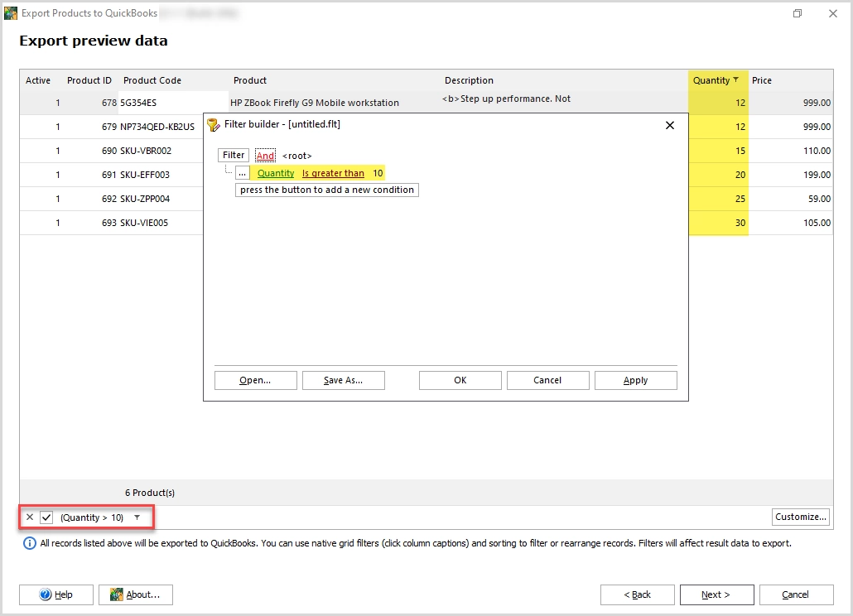Open the grid Customize... dialog
The width and height of the screenshot is (853, 616).
click(x=800, y=517)
